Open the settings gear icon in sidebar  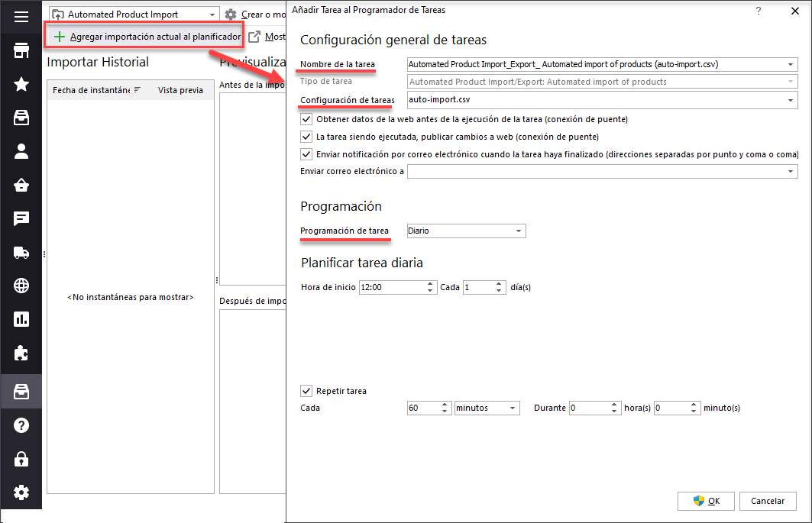[x=21, y=492]
